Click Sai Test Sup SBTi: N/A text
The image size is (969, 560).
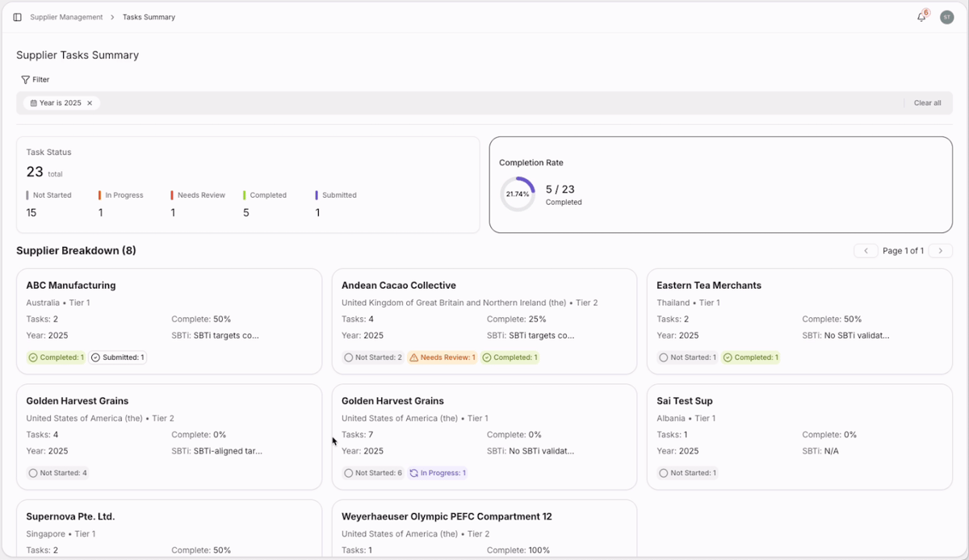(x=820, y=451)
